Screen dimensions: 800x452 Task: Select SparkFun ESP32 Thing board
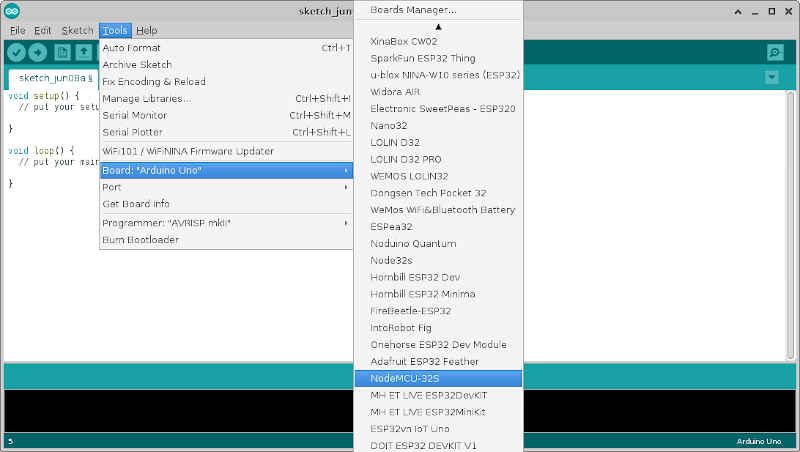tap(438, 58)
